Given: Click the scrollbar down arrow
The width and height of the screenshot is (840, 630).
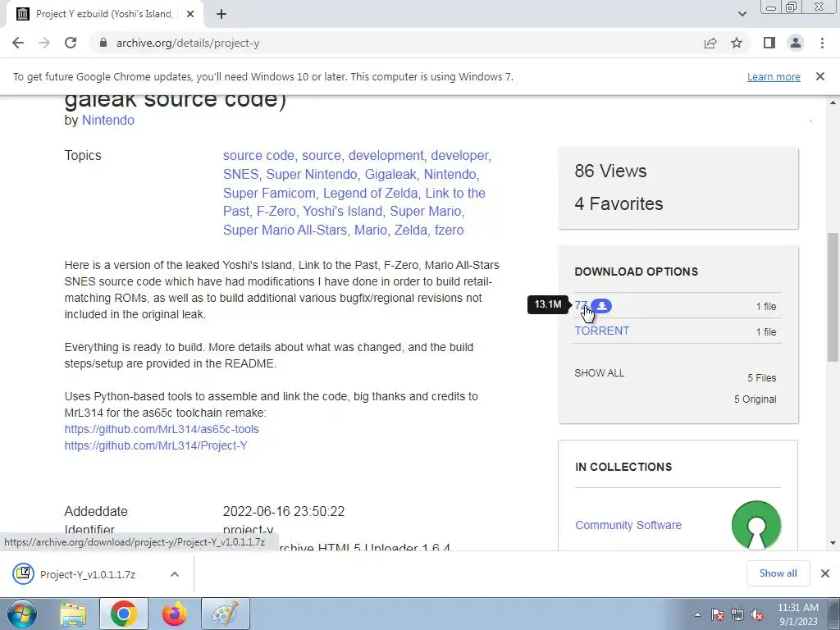Looking at the screenshot, I should (833, 543).
